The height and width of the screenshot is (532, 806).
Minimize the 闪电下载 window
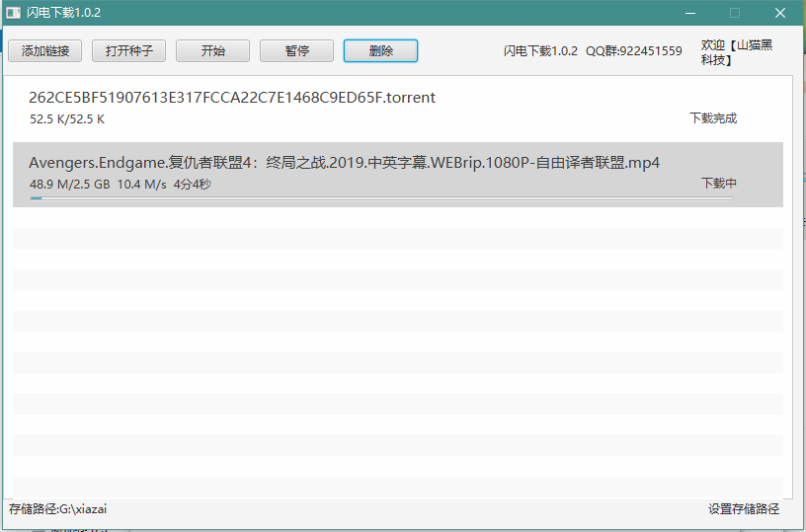click(x=690, y=13)
